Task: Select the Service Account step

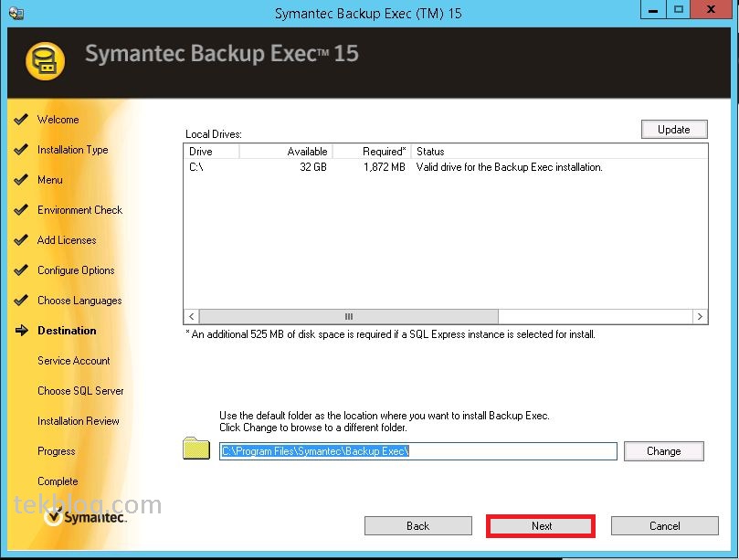Action: 73,361
